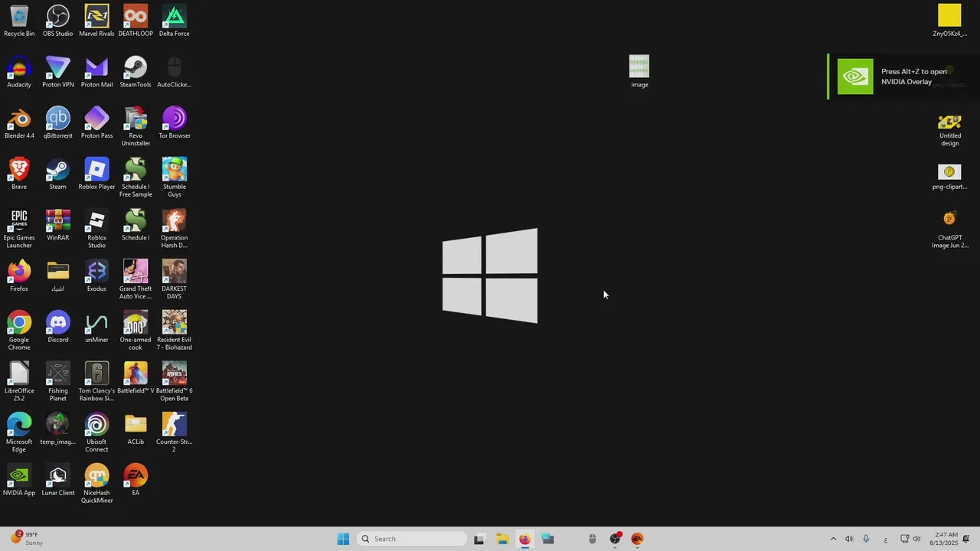The height and width of the screenshot is (551, 980).
Task: Select the Stumble Guys desktop icon
Action: 175,178
